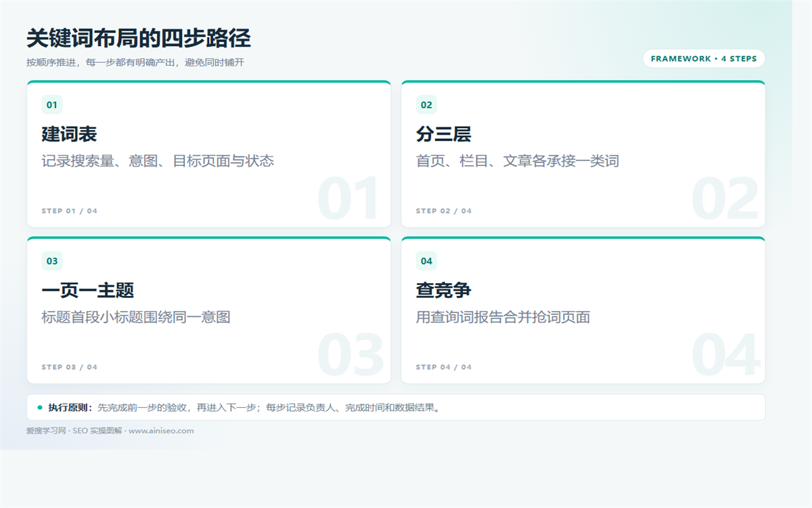The width and height of the screenshot is (812, 508).
Task: Click text 用查询词报告合并抢词页面
Action: coord(503,317)
